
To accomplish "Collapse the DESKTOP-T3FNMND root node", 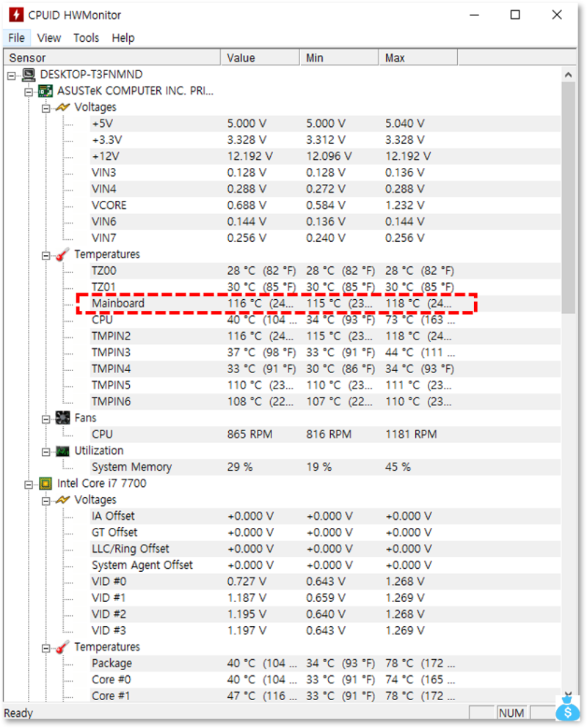I will click(12, 76).
